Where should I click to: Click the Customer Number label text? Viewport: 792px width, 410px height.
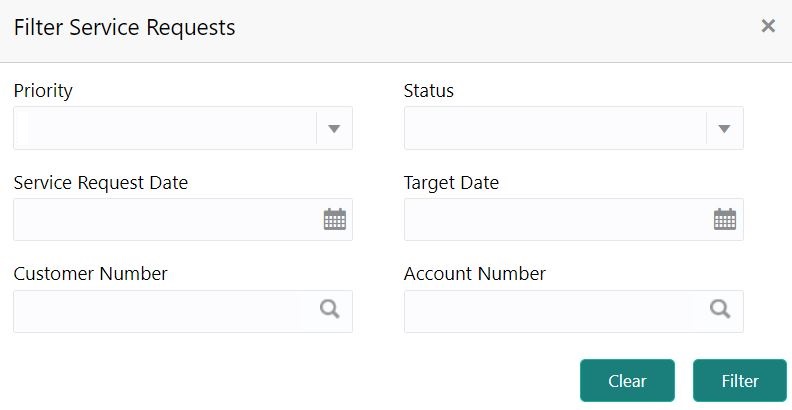click(x=90, y=273)
